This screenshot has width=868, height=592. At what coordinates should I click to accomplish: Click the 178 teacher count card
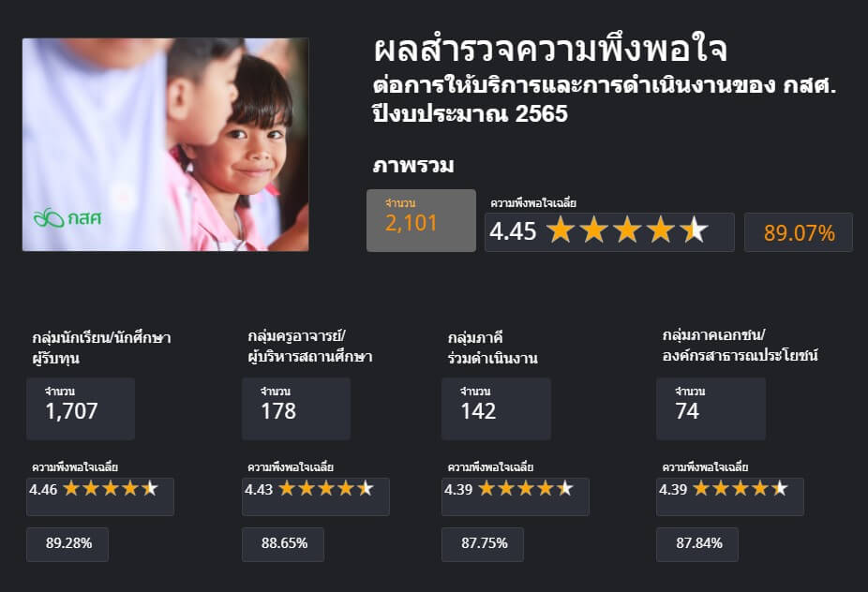tap(296, 408)
